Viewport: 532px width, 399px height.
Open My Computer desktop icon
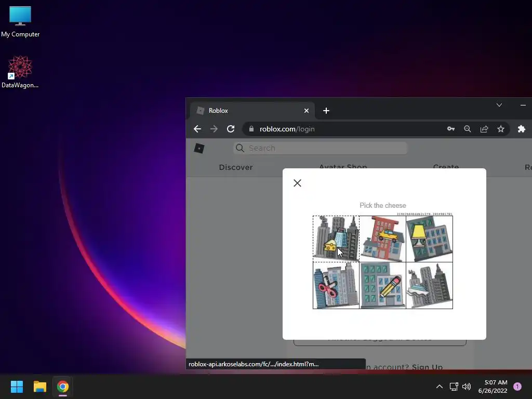click(x=20, y=22)
